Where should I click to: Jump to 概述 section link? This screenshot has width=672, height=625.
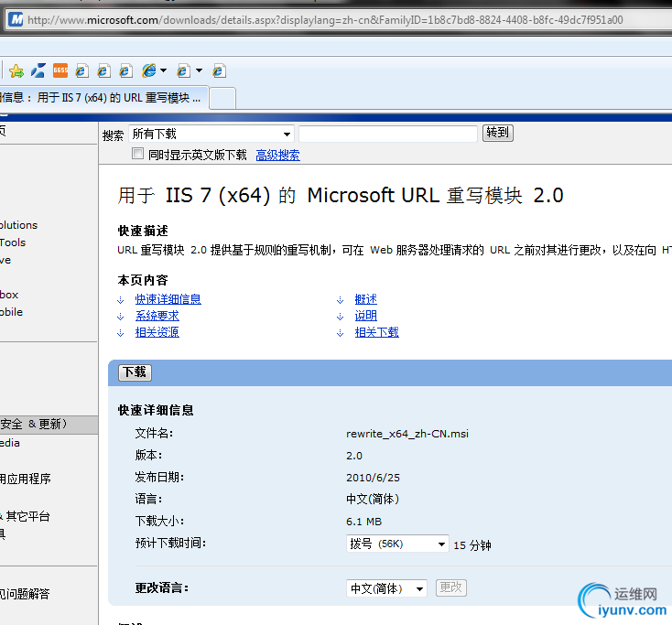(366, 299)
